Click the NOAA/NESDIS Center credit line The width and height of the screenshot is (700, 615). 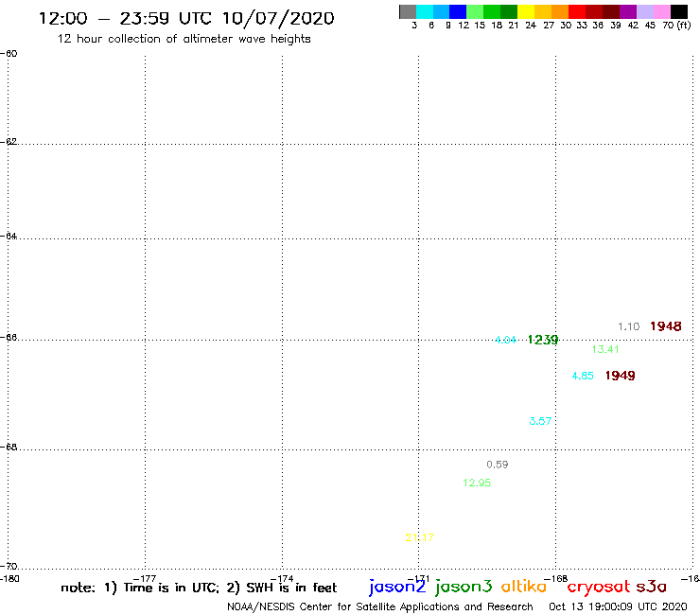point(380,607)
